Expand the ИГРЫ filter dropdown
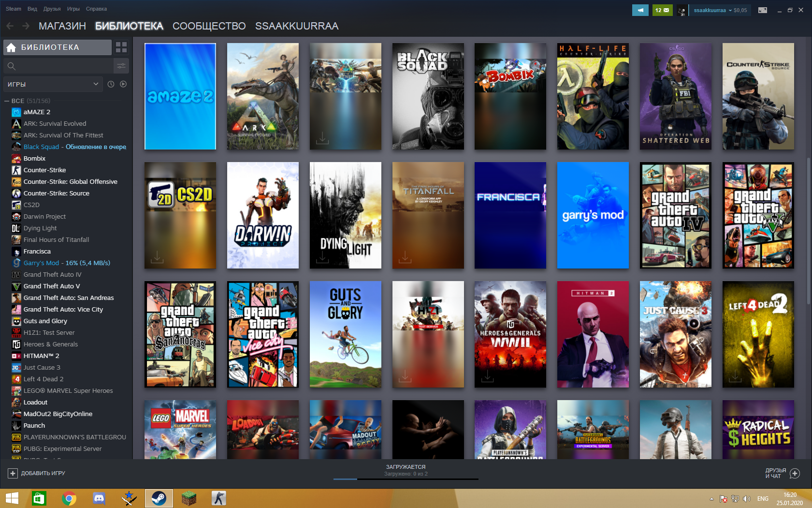This screenshot has width=812, height=508. [x=53, y=84]
